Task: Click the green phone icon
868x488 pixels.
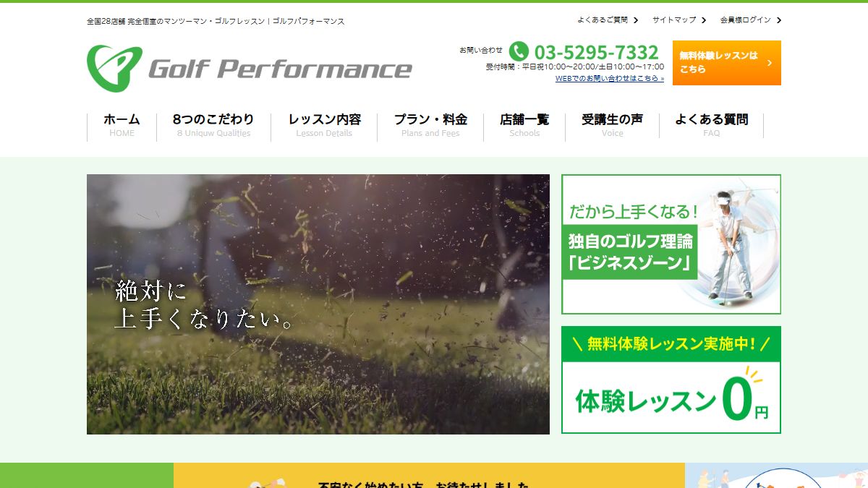Action: (519, 51)
